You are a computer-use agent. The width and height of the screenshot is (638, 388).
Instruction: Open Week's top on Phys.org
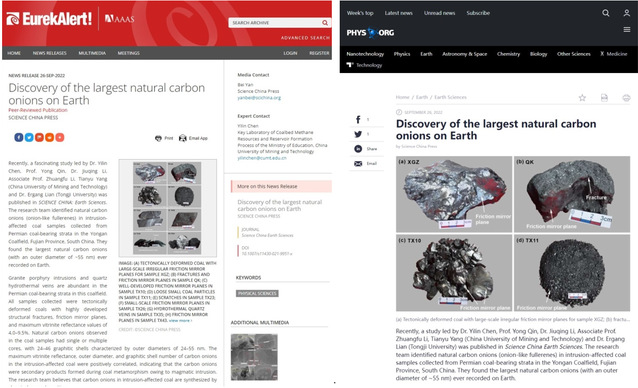tap(360, 13)
